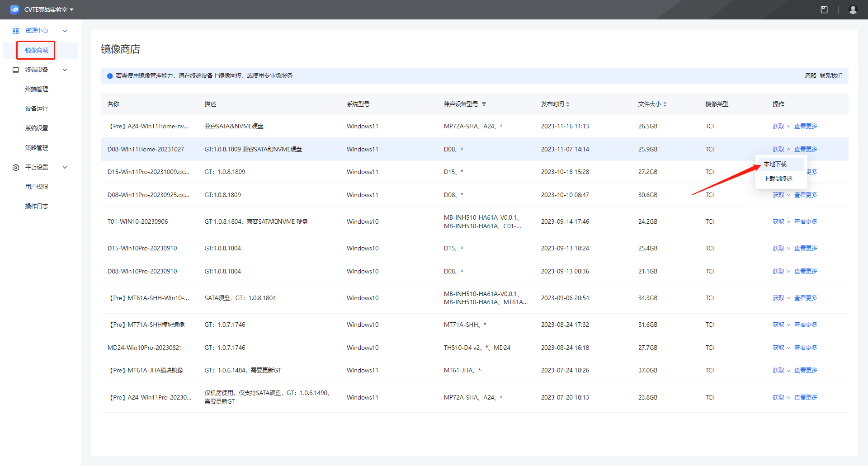The image size is (868, 466).
Task: Click 查看更多 for T01-WIN10-20230906 row
Action: point(806,222)
